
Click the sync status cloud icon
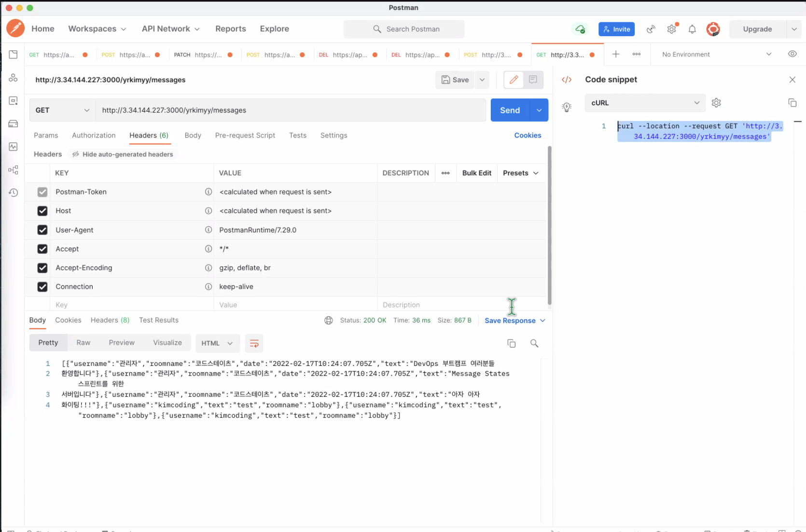pyautogui.click(x=580, y=29)
